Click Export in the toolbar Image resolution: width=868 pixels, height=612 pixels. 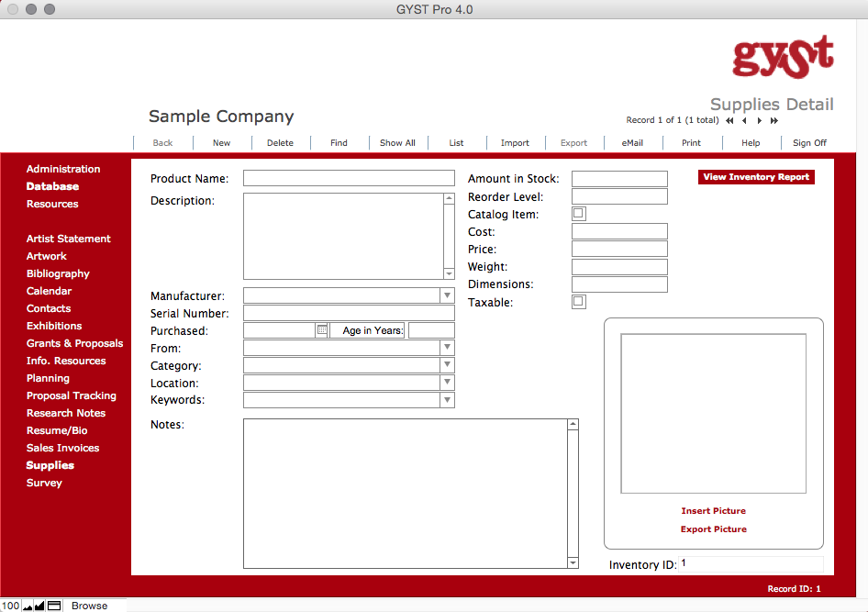pyautogui.click(x=573, y=143)
